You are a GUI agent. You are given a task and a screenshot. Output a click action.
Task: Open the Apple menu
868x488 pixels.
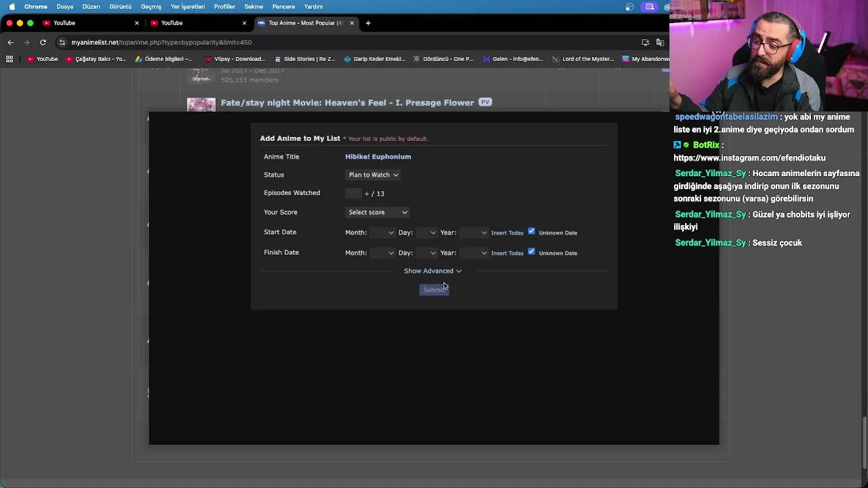12,7
